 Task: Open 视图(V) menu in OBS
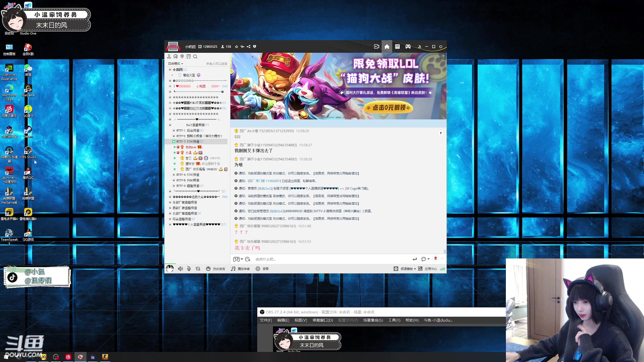[x=301, y=320]
